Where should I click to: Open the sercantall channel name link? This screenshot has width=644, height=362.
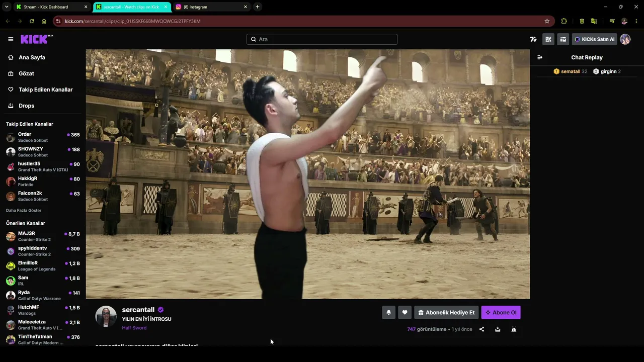(138, 310)
